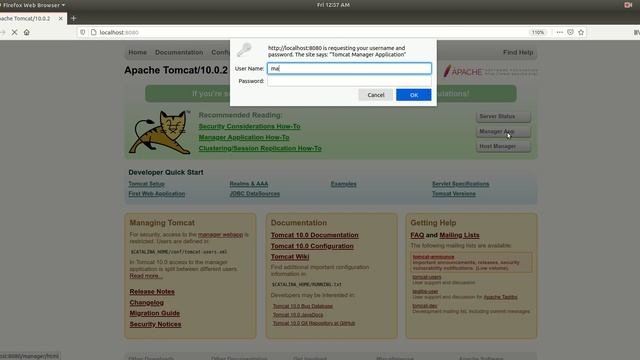Image resolution: width=640 pixels, height=360 pixels.
Task: Open Manager Application How-To link
Action: (244, 138)
